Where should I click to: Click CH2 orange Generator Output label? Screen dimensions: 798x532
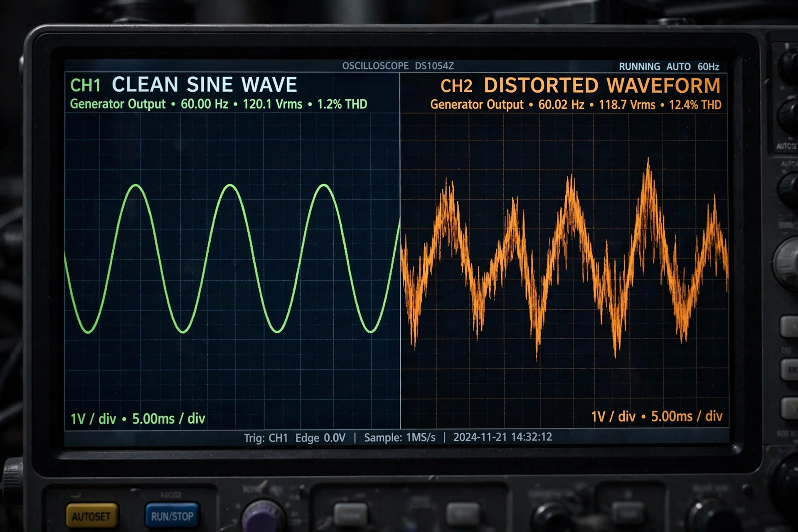477,105
